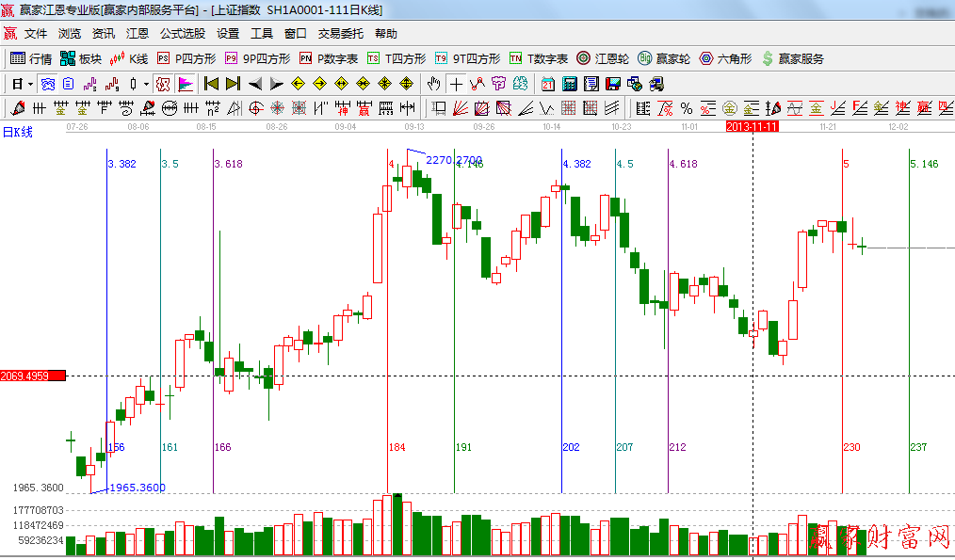Open the 公式选股 menu
955x560 pixels.
click(x=182, y=33)
